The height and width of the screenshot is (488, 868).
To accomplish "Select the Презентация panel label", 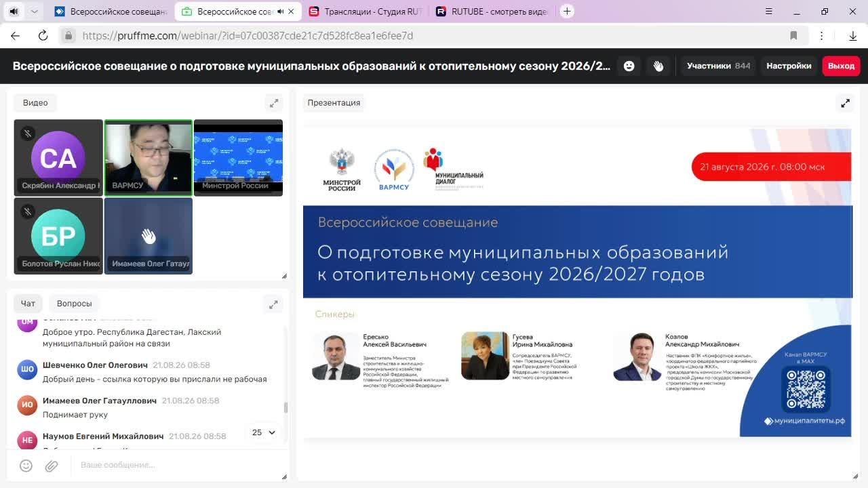I will point(334,103).
